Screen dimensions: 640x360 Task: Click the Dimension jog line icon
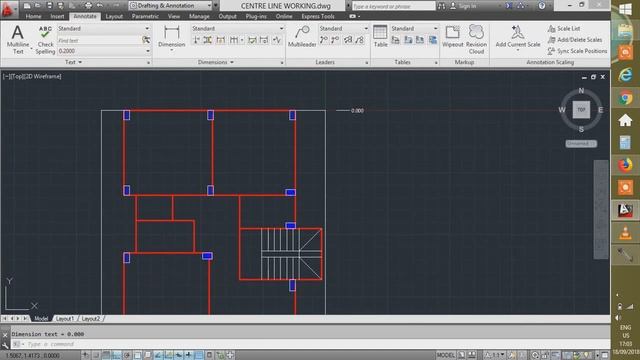277,40
